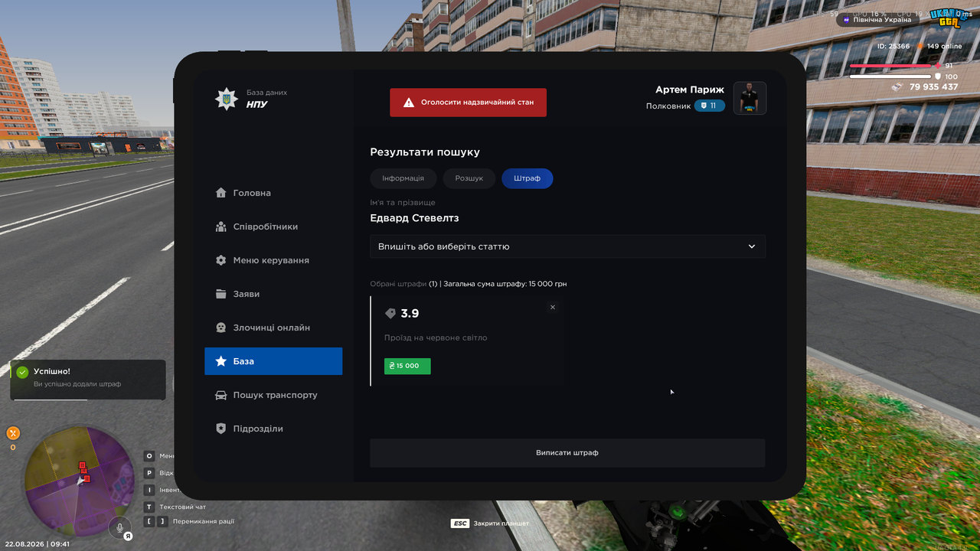Click the shield icon beside Підрозділи
The image size is (980, 551).
tap(221, 429)
